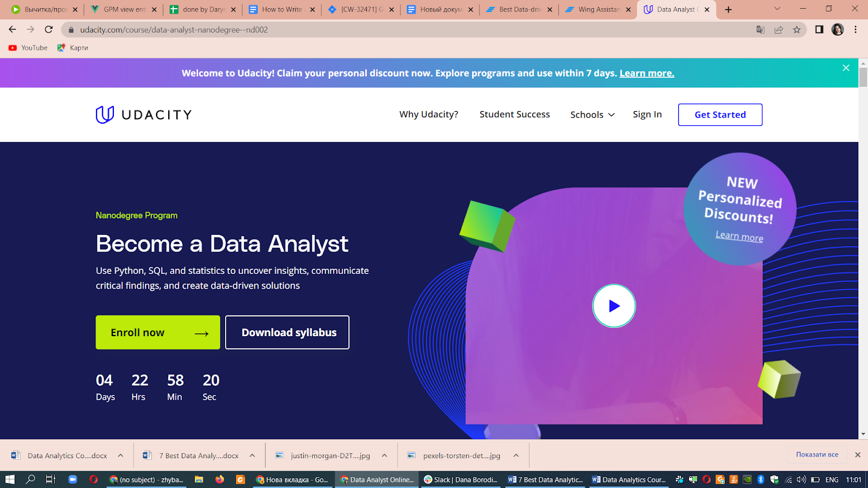This screenshot has width=868, height=488.
Task: Open the YouTube bookmark
Action: coord(28,48)
